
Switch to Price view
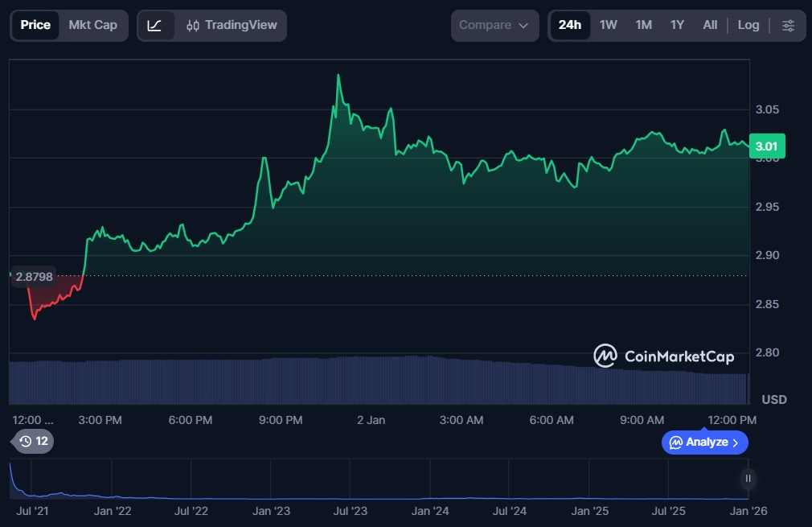35,25
